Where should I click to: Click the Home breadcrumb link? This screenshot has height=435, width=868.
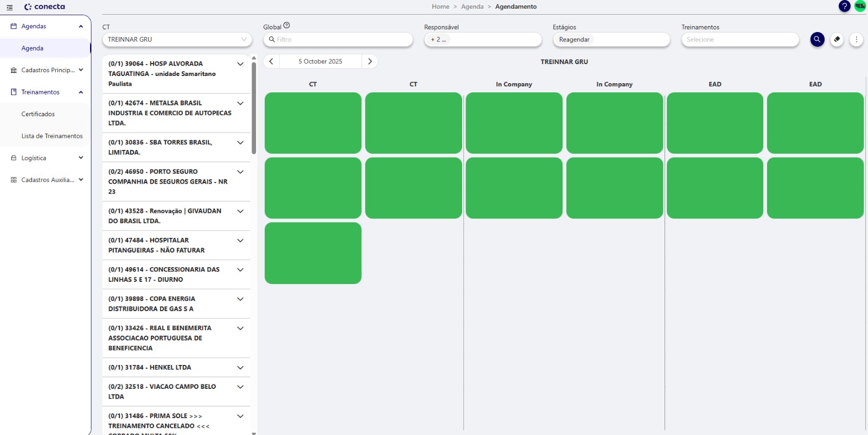coord(440,7)
